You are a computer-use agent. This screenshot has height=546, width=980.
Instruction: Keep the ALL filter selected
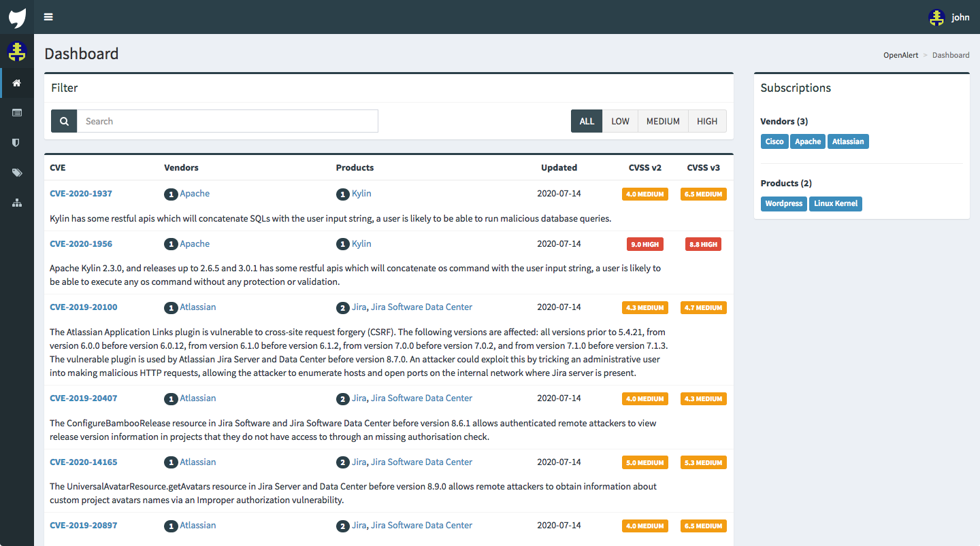[586, 120]
